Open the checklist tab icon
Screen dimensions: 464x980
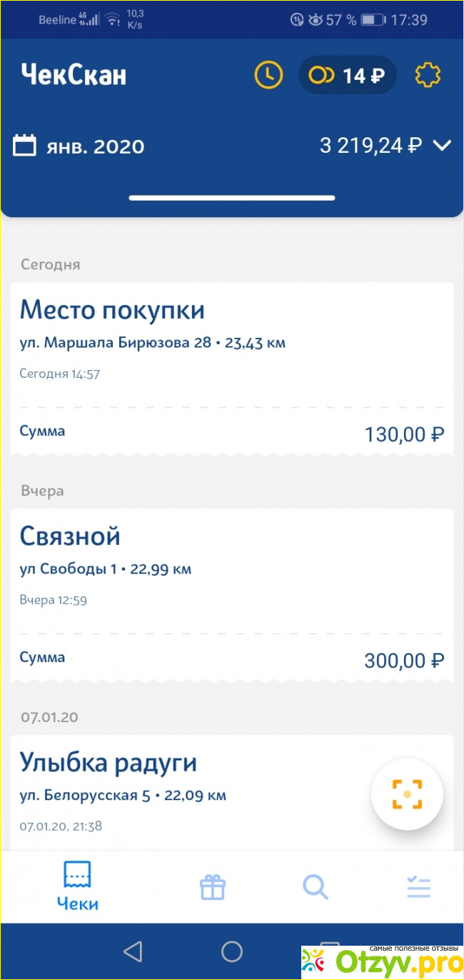pyautogui.click(x=419, y=887)
